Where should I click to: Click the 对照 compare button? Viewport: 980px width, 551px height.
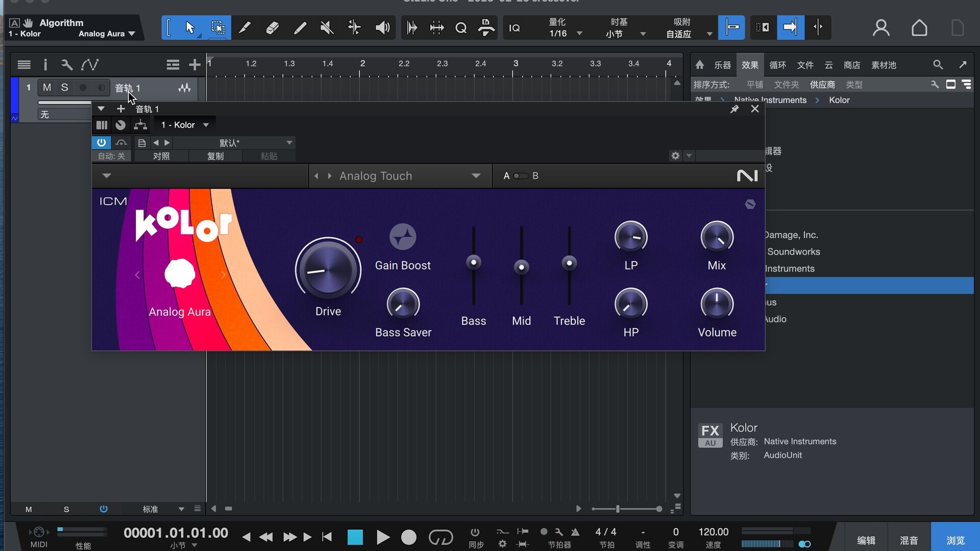(x=161, y=156)
